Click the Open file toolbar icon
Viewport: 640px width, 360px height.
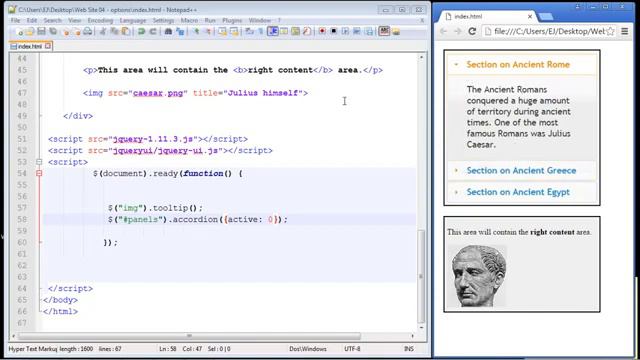pos(30,31)
